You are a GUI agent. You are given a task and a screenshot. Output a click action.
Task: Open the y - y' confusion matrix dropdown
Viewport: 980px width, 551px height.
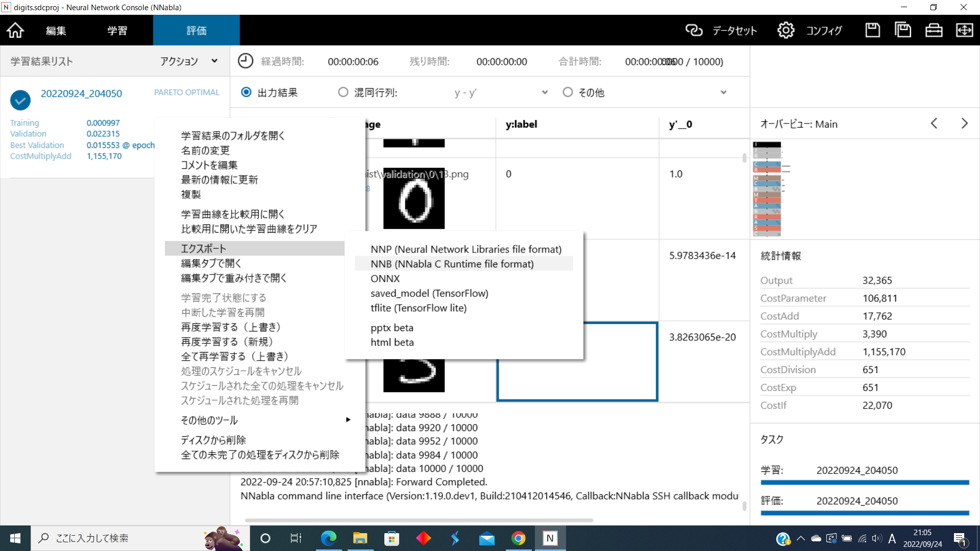point(545,92)
